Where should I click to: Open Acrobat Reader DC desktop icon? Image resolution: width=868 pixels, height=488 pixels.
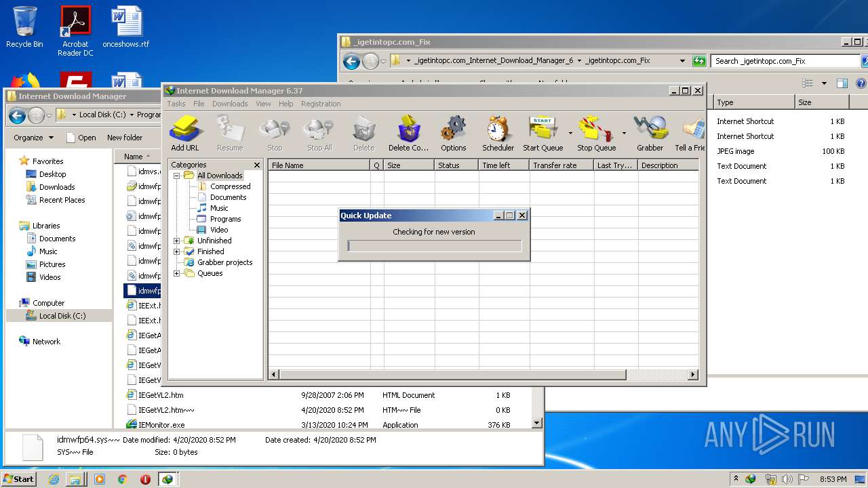75,31
